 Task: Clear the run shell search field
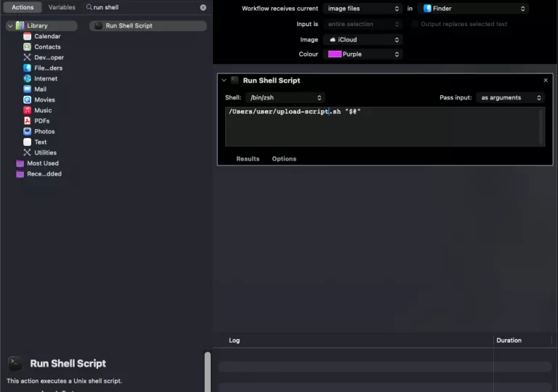pos(203,7)
